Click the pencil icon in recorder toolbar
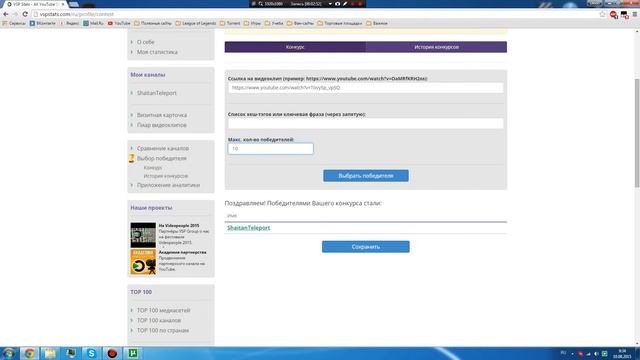640x360 pixels. pos(345,4)
